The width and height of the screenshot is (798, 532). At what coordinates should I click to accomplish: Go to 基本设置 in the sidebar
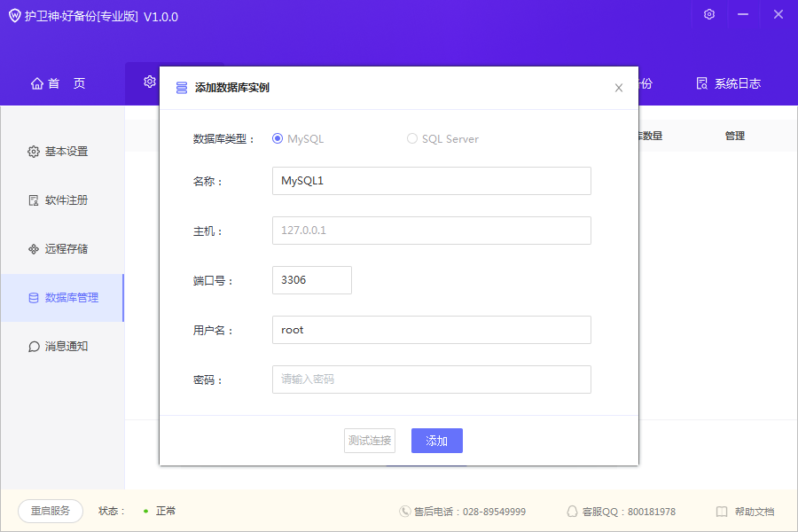click(62, 152)
